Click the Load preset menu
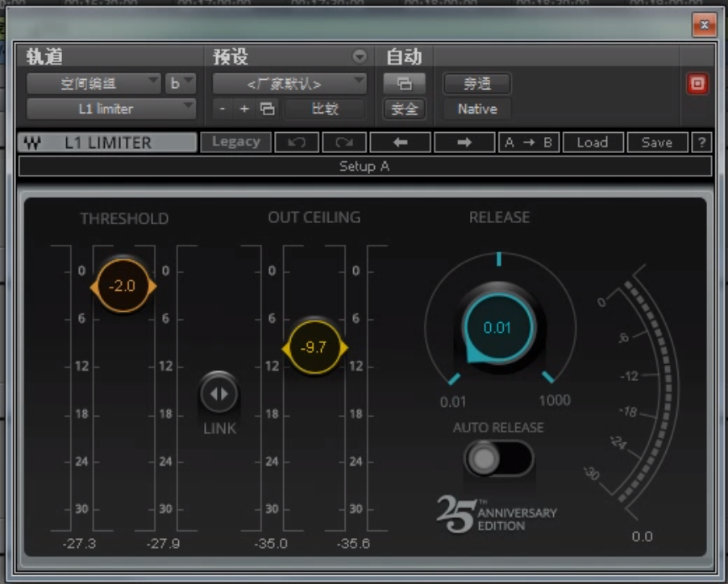 click(592, 143)
